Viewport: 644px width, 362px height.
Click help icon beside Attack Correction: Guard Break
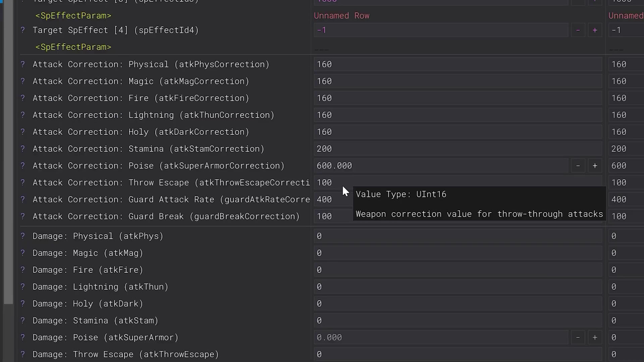pyautogui.click(x=23, y=217)
